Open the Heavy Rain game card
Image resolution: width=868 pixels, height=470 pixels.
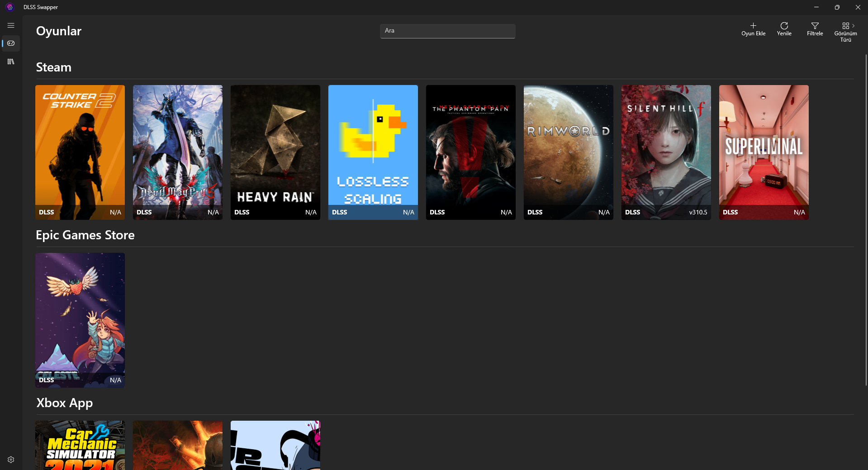click(x=275, y=152)
